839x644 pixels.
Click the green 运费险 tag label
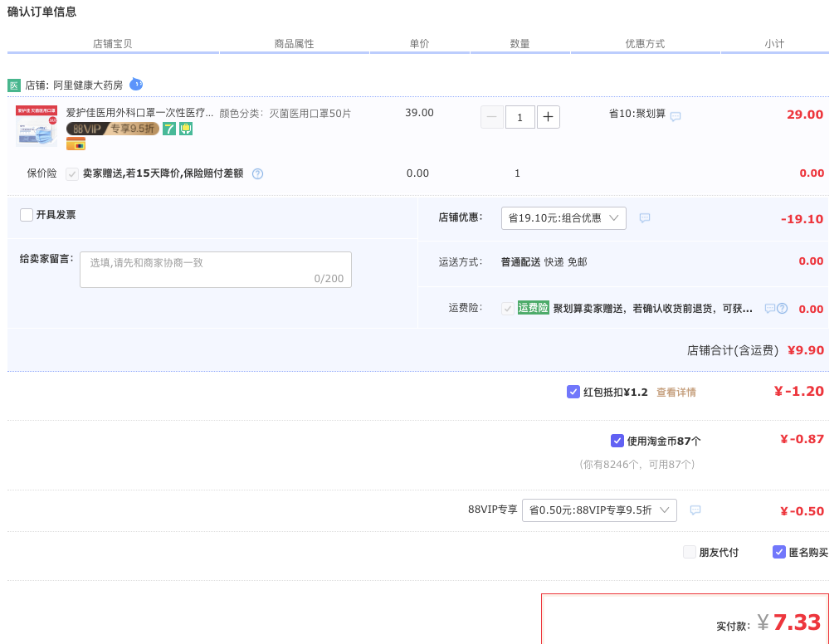click(534, 308)
